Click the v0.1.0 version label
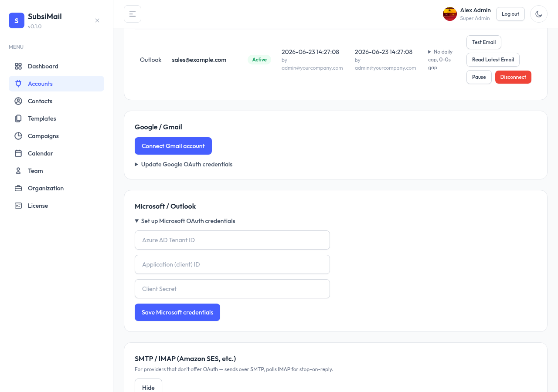The image size is (558, 392). coord(35,27)
